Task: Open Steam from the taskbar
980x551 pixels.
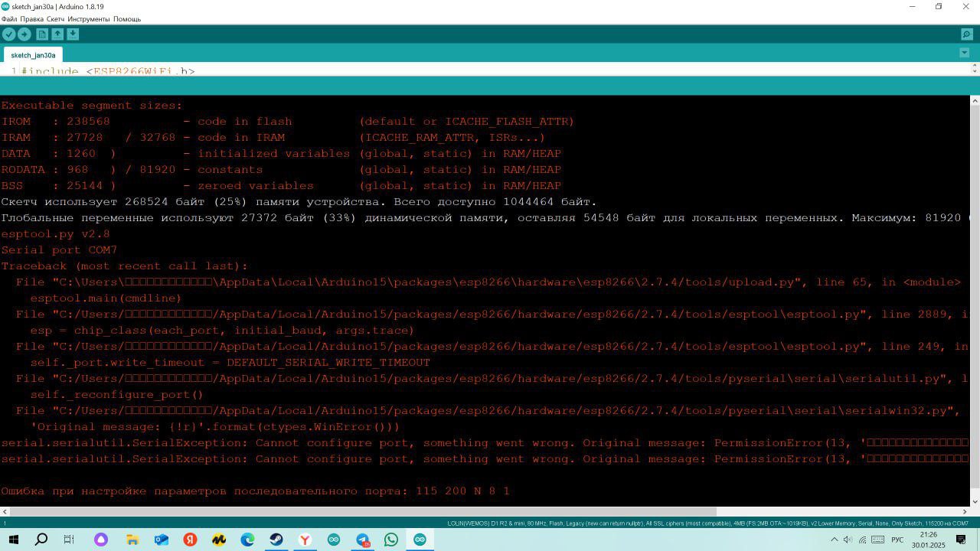Action: [x=276, y=540]
